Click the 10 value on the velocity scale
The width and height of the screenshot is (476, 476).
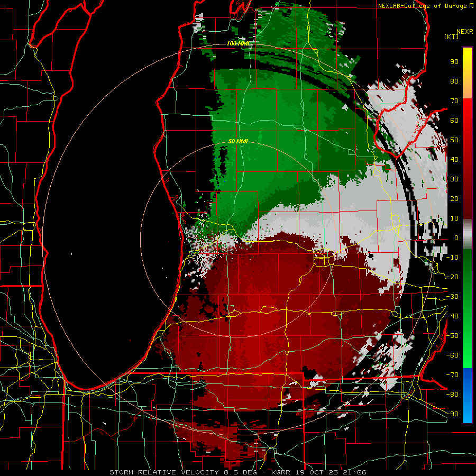[454, 218]
